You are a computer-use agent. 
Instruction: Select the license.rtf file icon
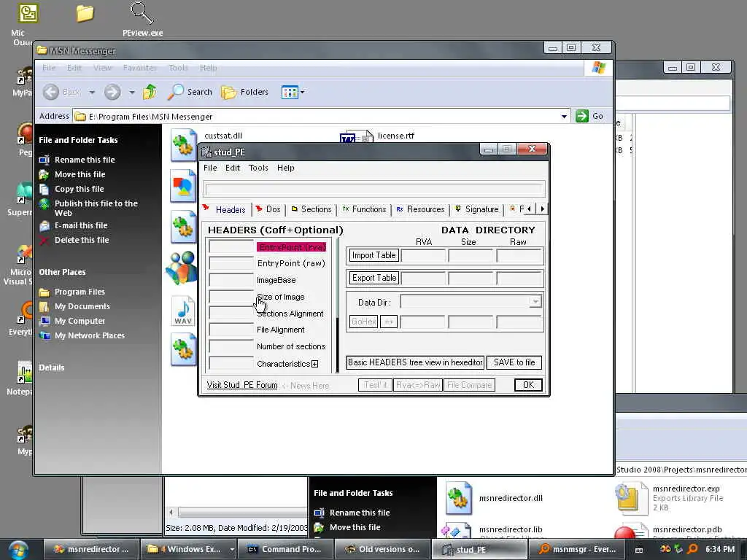(x=356, y=137)
